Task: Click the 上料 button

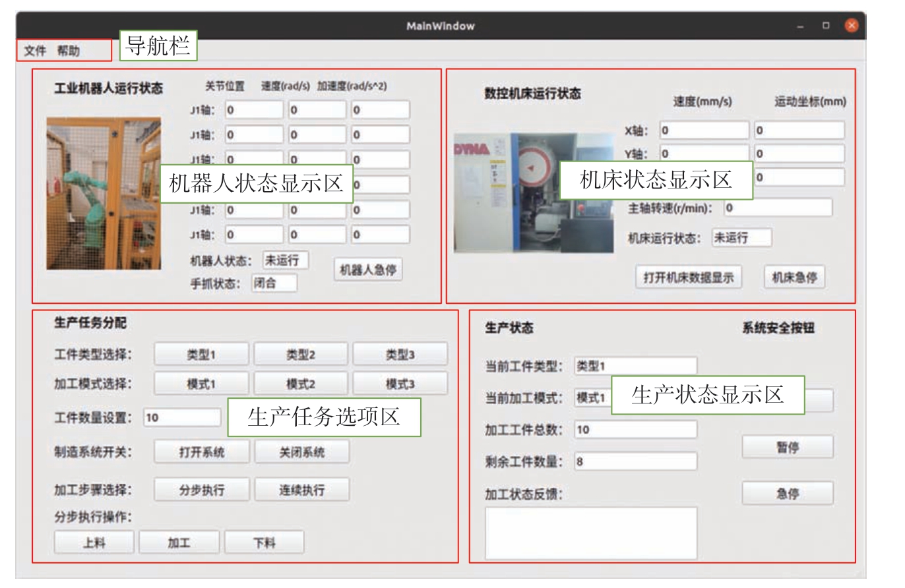Action: click(x=94, y=543)
